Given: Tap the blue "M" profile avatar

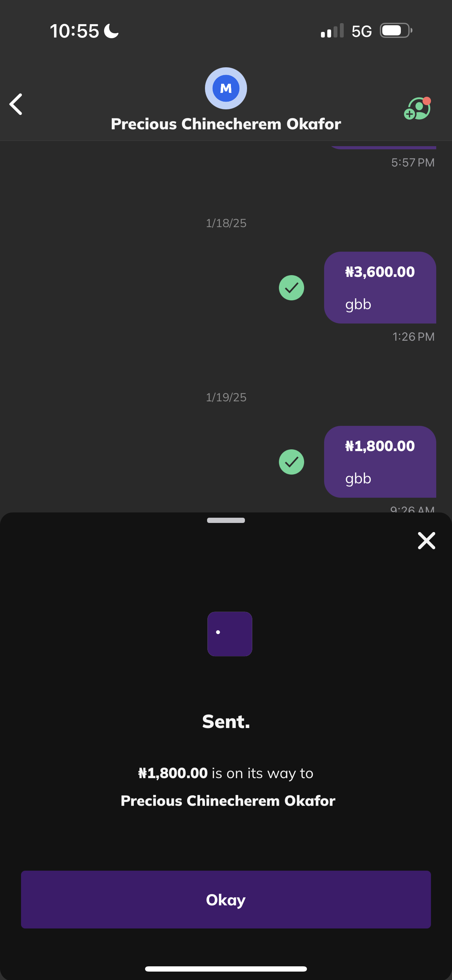Looking at the screenshot, I should (x=226, y=88).
